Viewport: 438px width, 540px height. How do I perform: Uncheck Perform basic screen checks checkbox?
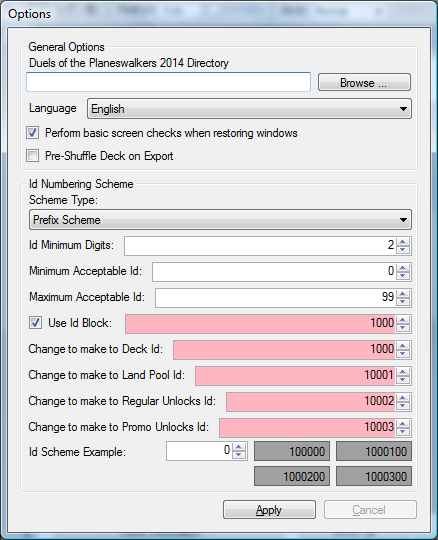tap(33, 133)
